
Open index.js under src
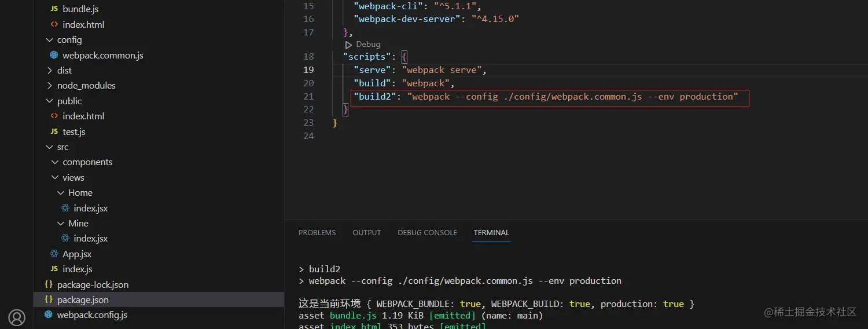78,269
